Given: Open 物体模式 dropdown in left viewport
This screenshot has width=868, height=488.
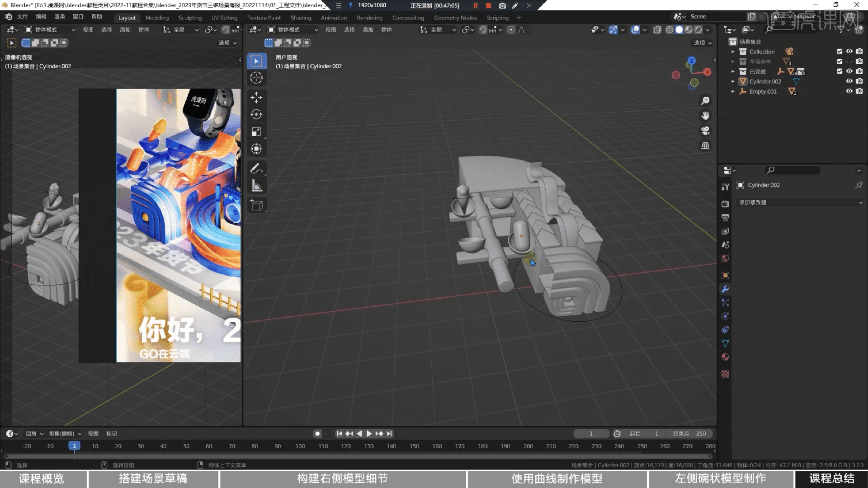Looking at the screenshot, I should [50, 30].
